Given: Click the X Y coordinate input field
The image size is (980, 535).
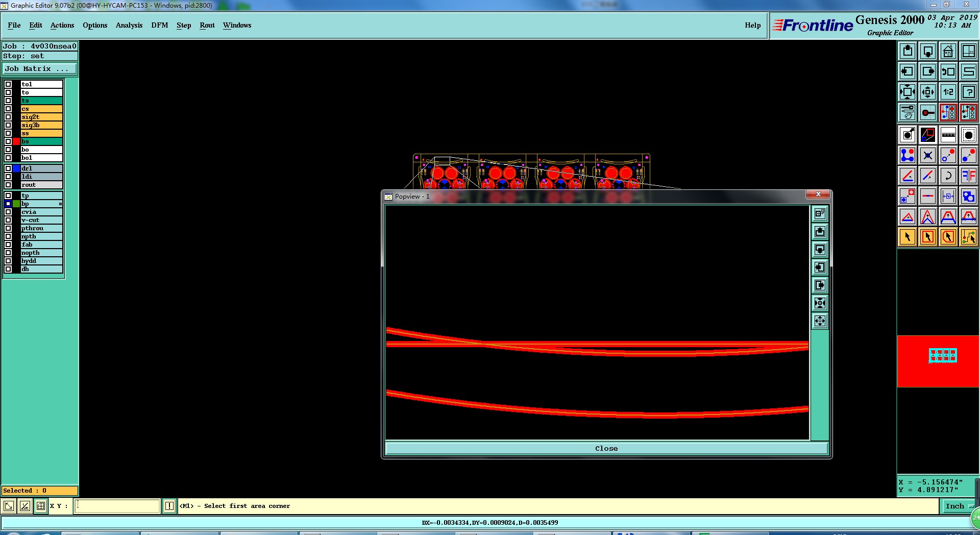Looking at the screenshot, I should coord(117,506).
